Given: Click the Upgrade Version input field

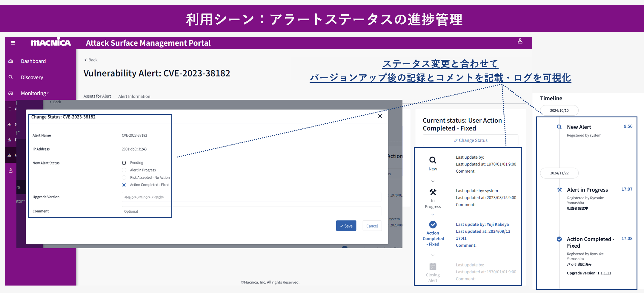Looking at the screenshot, I should click(251, 197).
